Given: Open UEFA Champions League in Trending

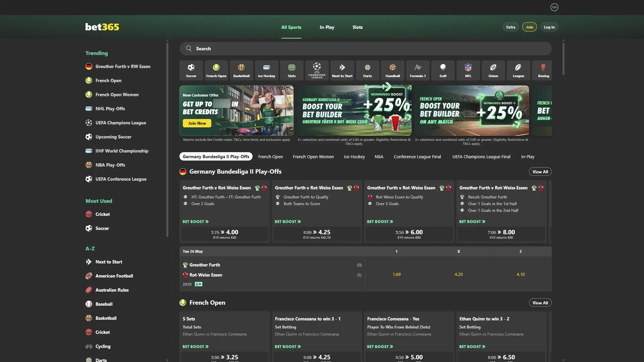Looking at the screenshot, I should click(x=116, y=123).
